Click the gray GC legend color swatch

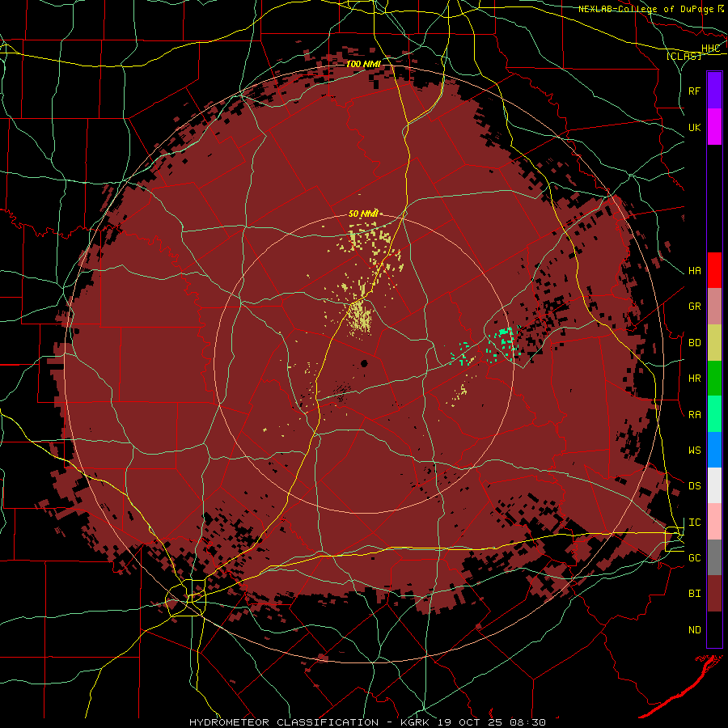(714, 557)
